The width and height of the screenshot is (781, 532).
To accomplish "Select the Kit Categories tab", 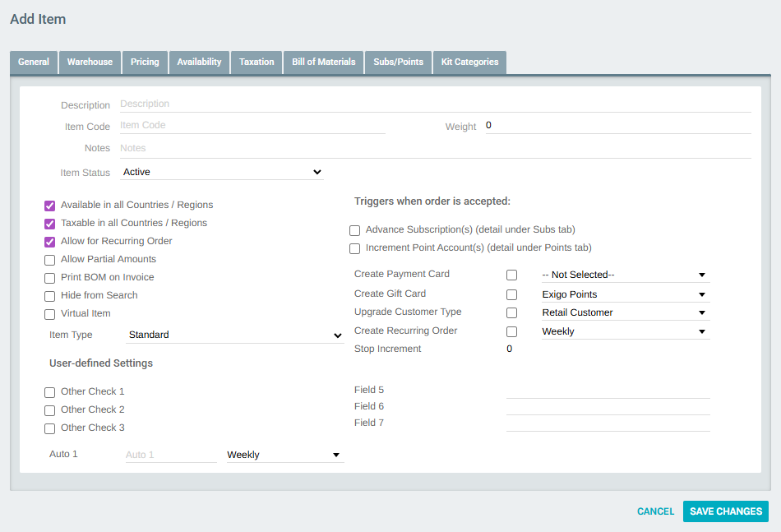I will (469, 62).
